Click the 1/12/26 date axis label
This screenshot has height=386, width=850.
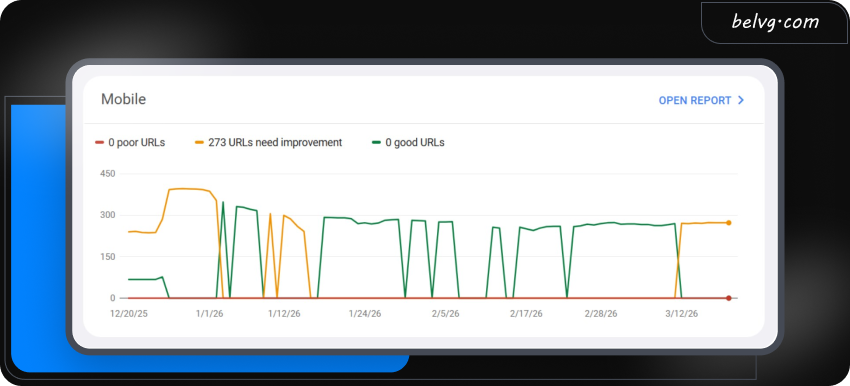coord(284,314)
